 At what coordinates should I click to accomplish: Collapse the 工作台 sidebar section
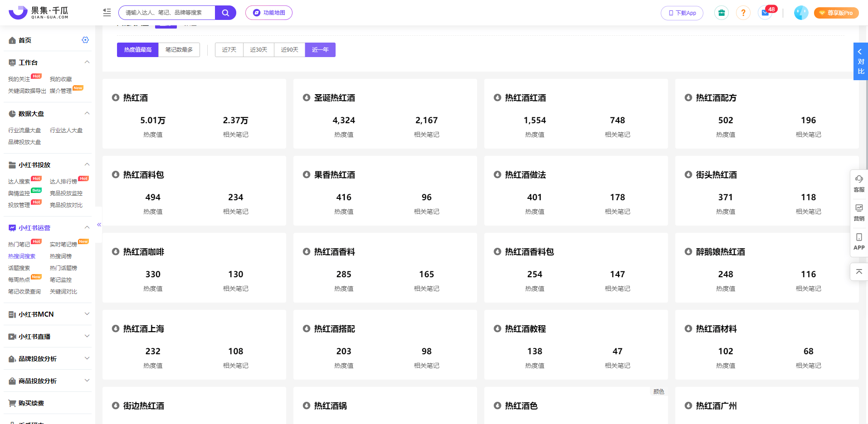[87, 62]
